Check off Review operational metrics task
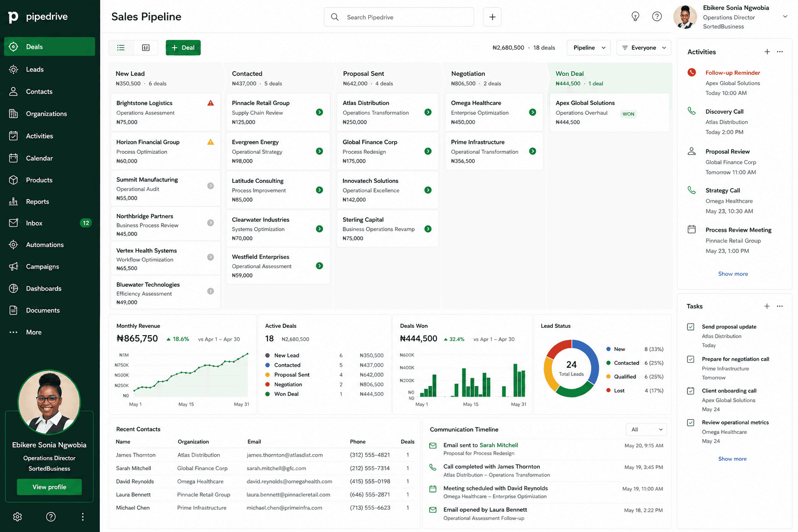 pyautogui.click(x=690, y=422)
